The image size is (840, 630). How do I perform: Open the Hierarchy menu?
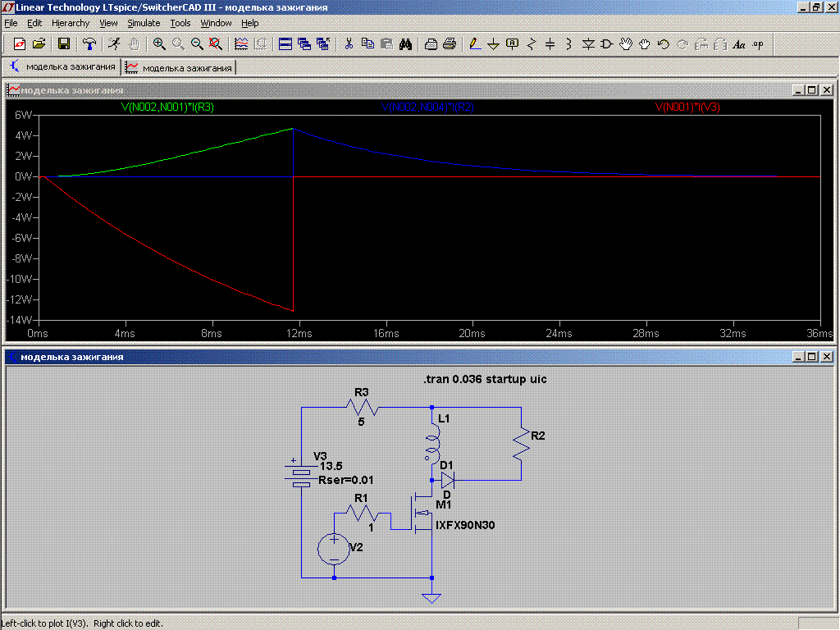[x=71, y=23]
